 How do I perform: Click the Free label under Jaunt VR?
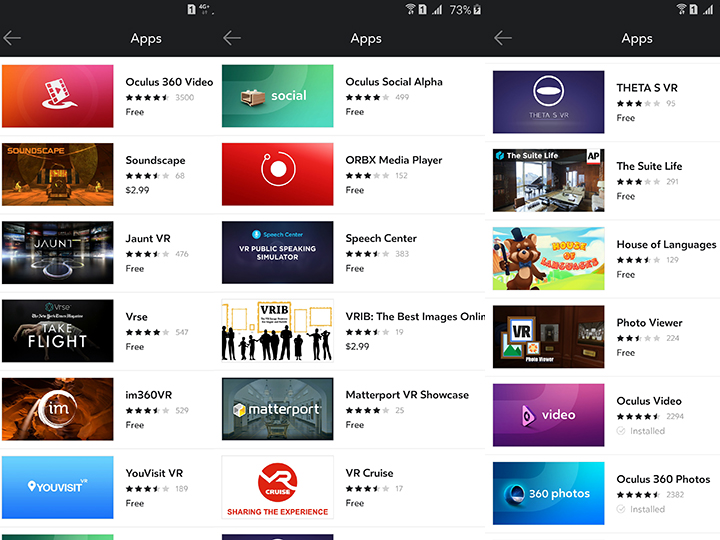[135, 269]
